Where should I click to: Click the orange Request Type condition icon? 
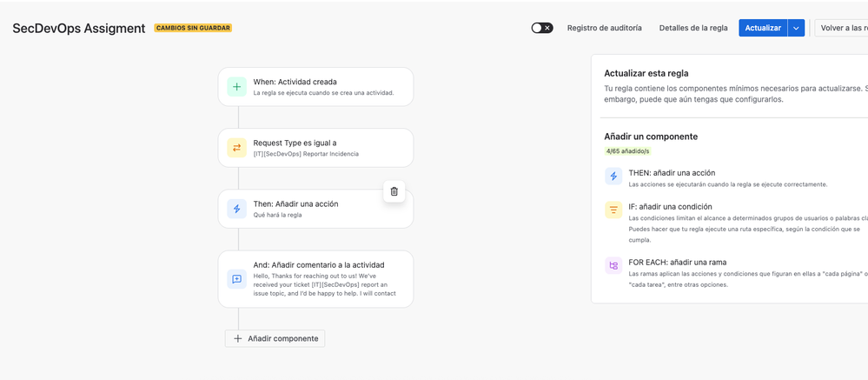click(x=236, y=148)
